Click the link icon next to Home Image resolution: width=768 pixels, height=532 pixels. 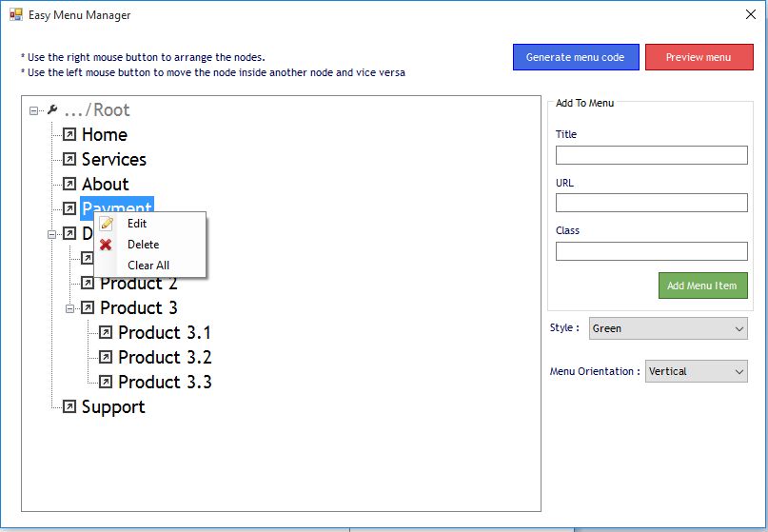coord(69,134)
